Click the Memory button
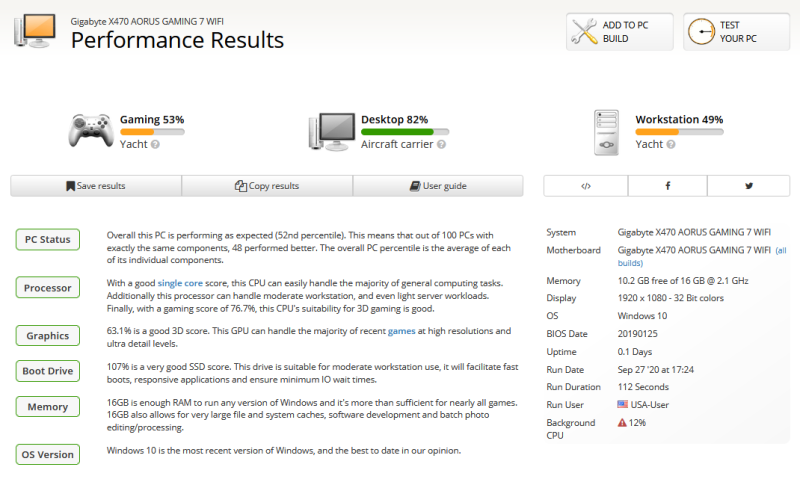The image size is (800, 482). pyautogui.click(x=47, y=407)
